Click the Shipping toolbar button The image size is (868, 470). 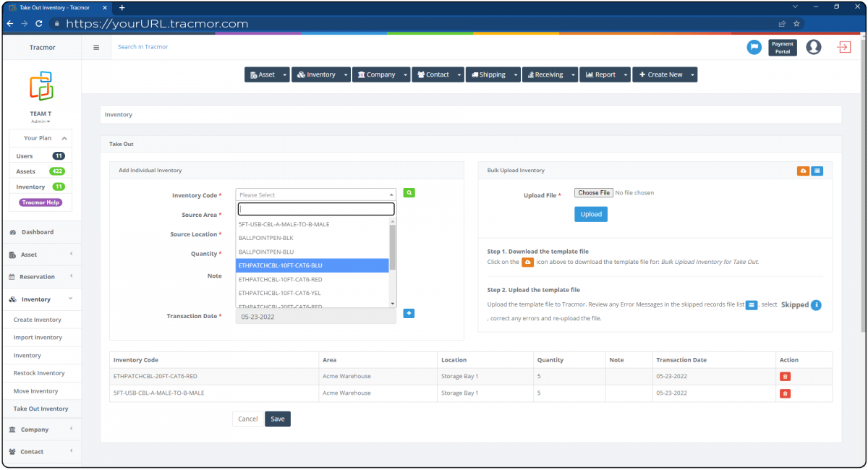(488, 74)
